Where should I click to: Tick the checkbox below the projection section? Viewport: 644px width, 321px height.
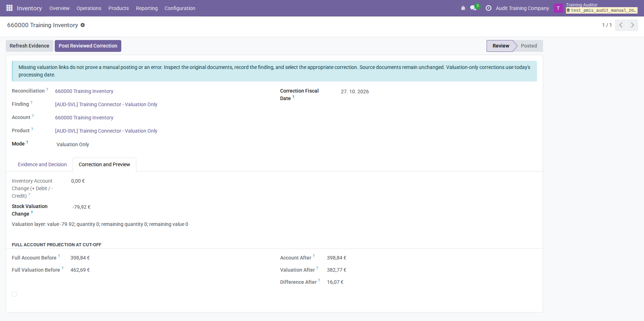point(14,294)
